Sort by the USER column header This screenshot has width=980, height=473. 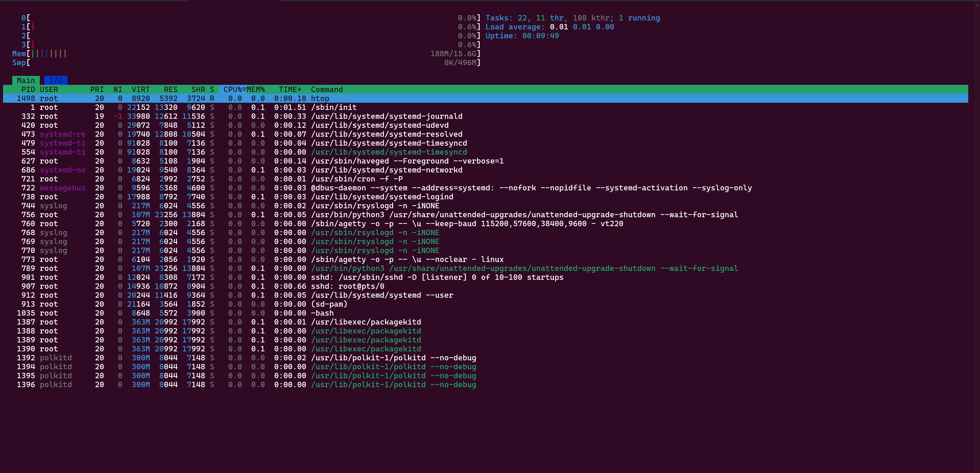coord(49,89)
